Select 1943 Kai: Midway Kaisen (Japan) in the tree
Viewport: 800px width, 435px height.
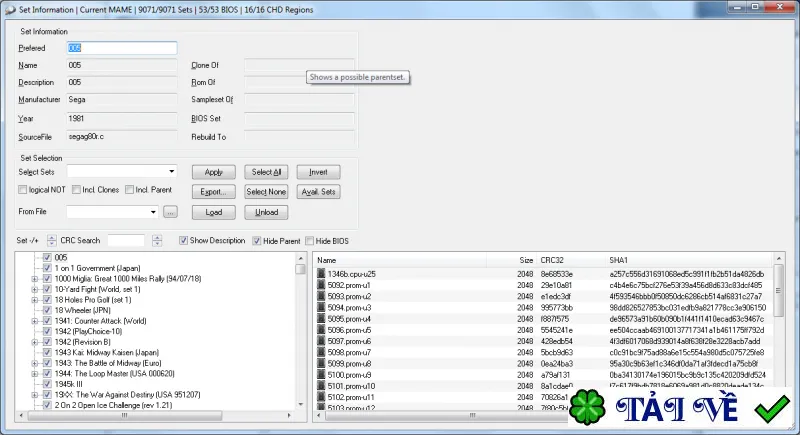pyautogui.click(x=107, y=352)
